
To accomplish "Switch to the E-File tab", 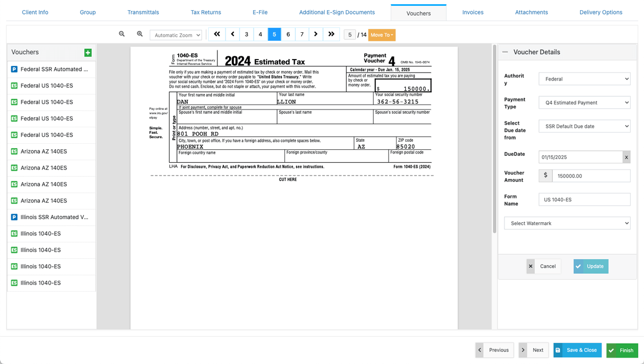I will coord(260,12).
